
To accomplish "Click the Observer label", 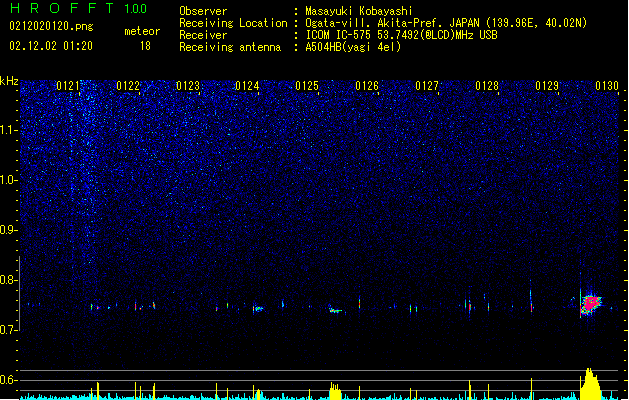I will point(203,11).
